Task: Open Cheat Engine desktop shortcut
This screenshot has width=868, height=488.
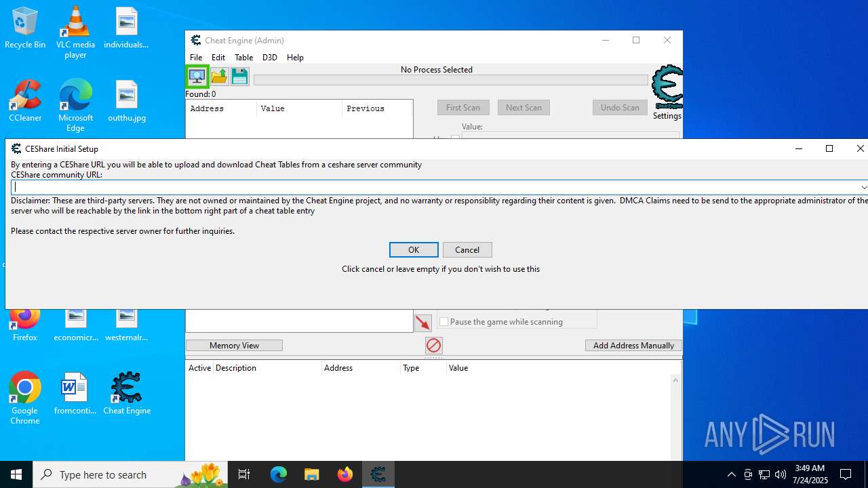Action: [x=127, y=394]
